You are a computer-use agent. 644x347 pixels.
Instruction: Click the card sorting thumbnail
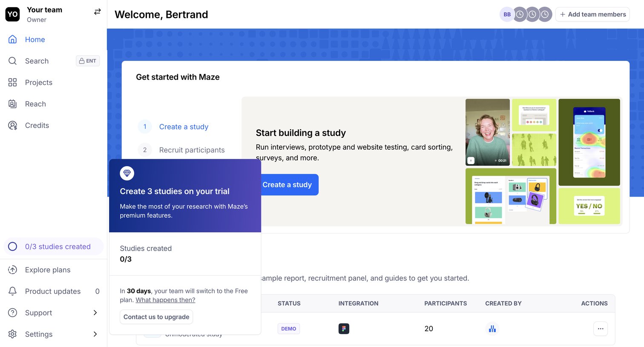click(511, 196)
